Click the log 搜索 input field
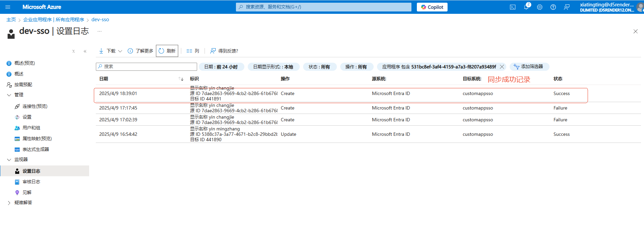 (146, 67)
